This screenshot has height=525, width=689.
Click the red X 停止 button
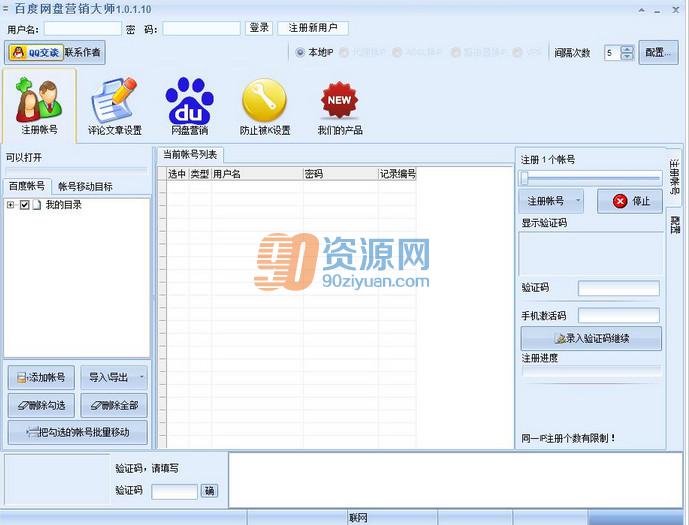(x=630, y=201)
